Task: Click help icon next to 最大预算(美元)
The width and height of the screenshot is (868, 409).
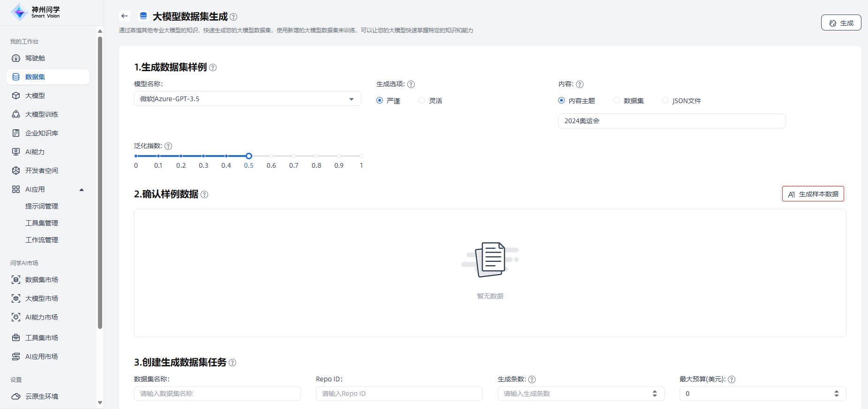Action: point(732,379)
